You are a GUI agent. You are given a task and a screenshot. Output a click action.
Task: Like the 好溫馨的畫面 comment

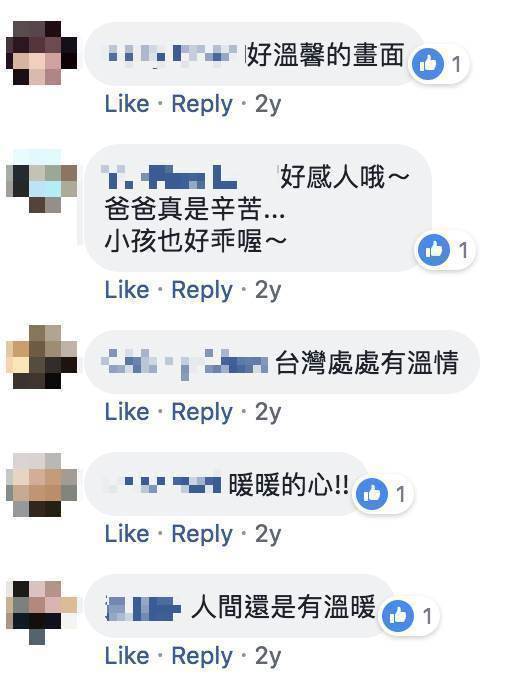(x=127, y=104)
